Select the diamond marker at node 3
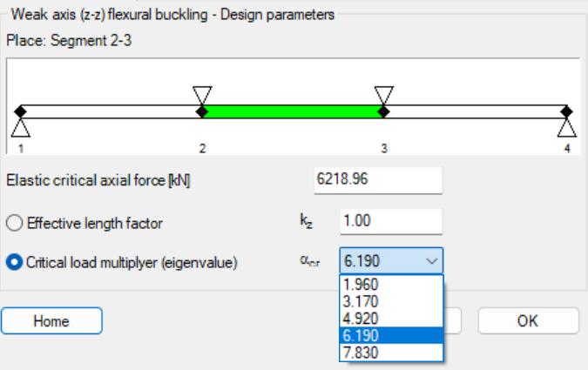The image size is (588, 370). tap(382, 111)
